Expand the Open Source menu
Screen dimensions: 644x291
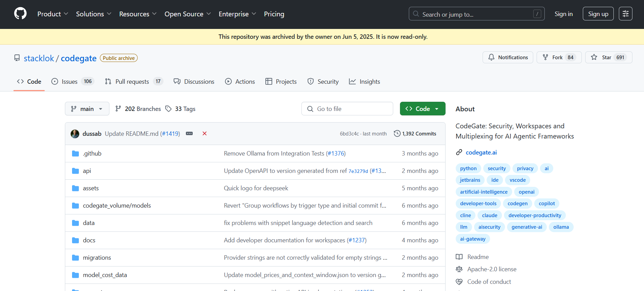coord(188,14)
